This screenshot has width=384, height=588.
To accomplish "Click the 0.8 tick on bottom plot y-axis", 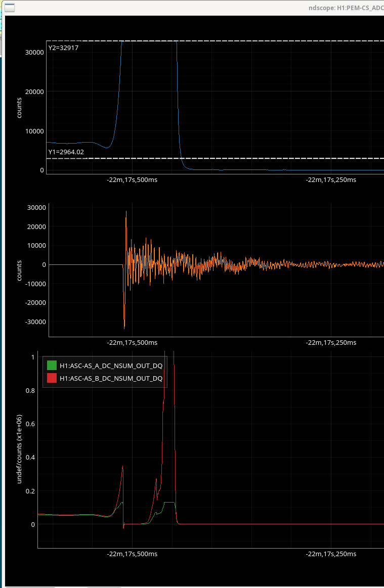I will tap(30, 390).
